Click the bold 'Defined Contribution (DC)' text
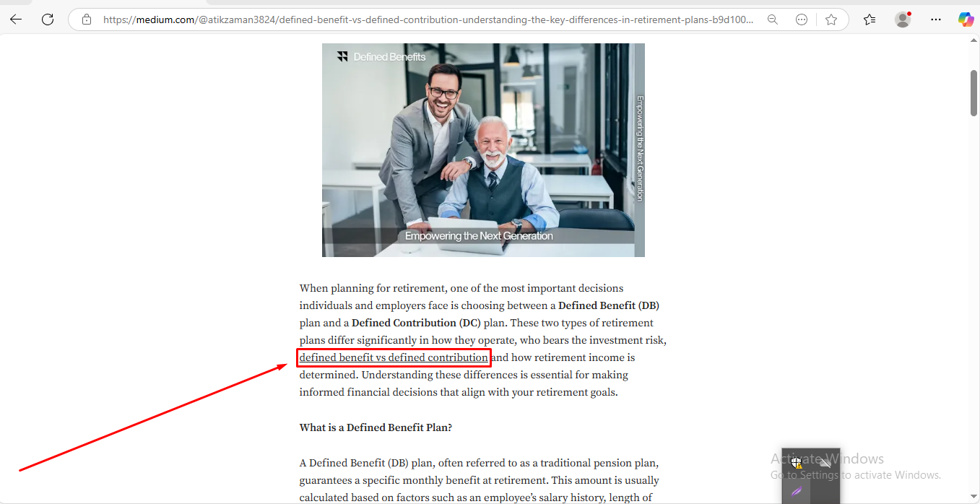This screenshot has width=980, height=504. [x=416, y=323]
